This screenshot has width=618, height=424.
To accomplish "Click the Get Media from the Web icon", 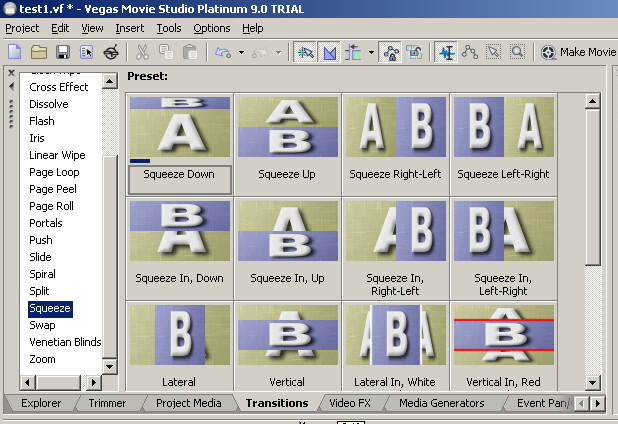I will [111, 52].
